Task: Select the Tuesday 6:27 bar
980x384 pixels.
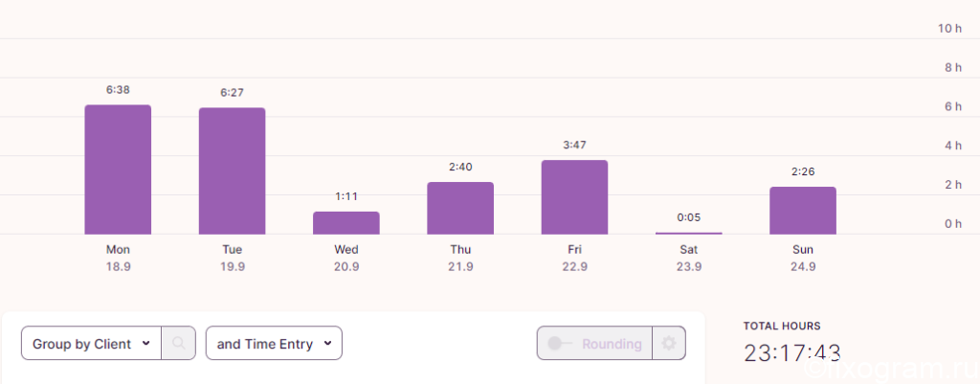Action: (232, 170)
